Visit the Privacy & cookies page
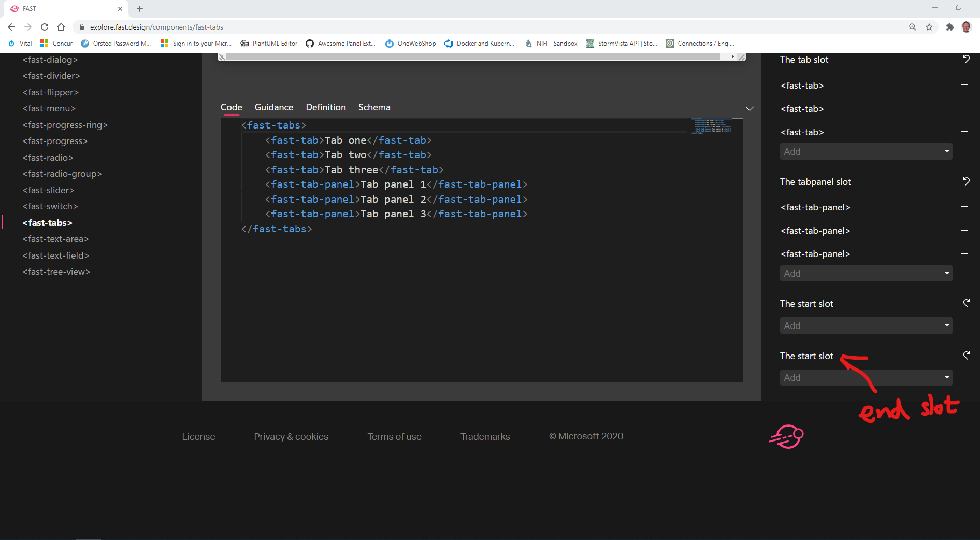 coord(291,436)
